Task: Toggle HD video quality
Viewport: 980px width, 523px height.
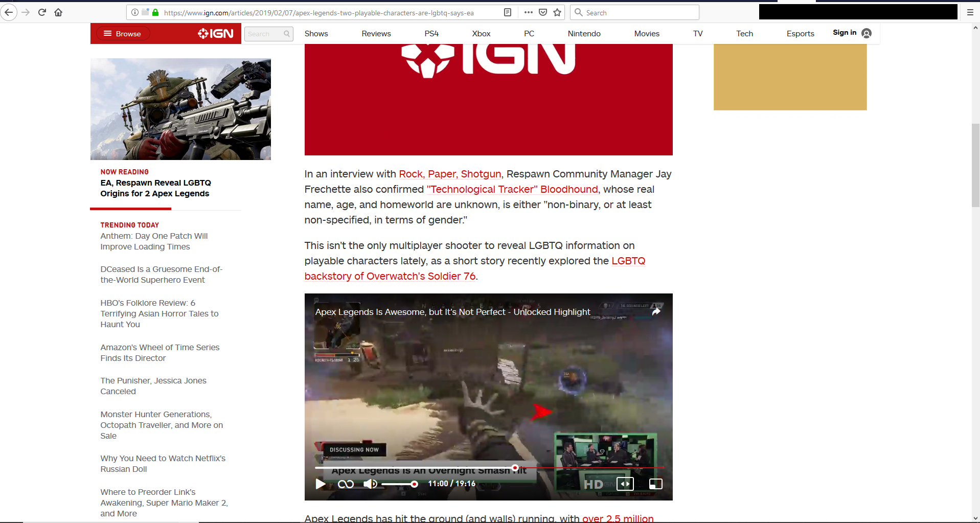Action: point(593,484)
